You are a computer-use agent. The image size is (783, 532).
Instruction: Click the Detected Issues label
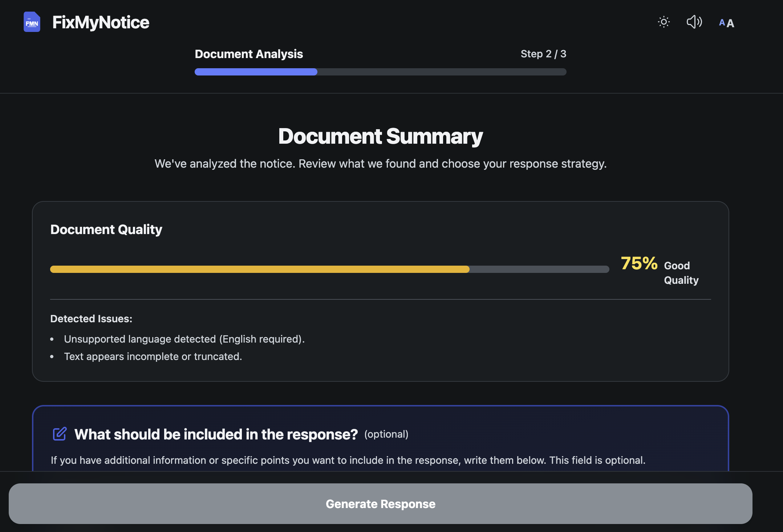tap(91, 319)
